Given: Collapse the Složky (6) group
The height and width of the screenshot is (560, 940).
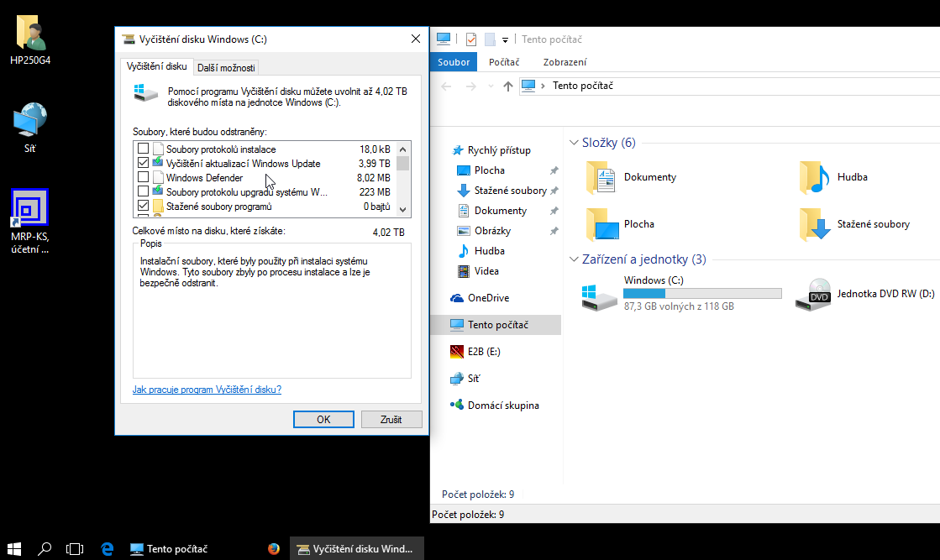Looking at the screenshot, I should pyautogui.click(x=574, y=143).
